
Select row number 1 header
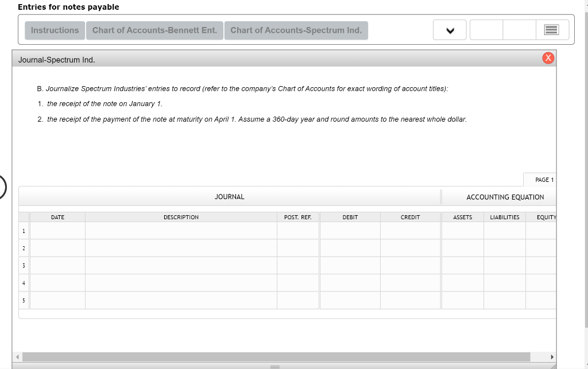[24, 231]
